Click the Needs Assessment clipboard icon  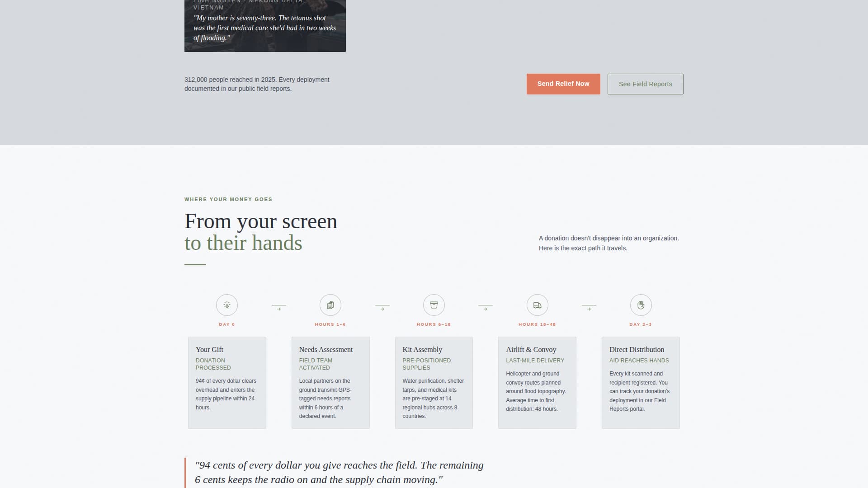(330, 305)
